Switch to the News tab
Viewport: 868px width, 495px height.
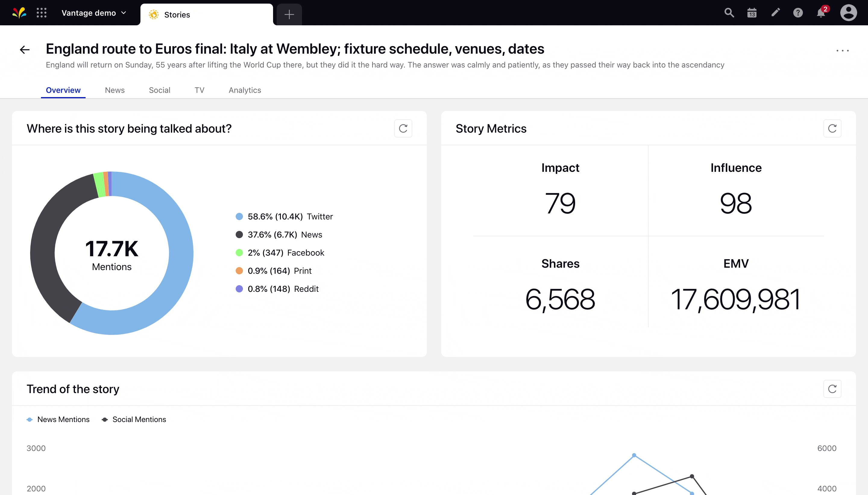tap(115, 90)
